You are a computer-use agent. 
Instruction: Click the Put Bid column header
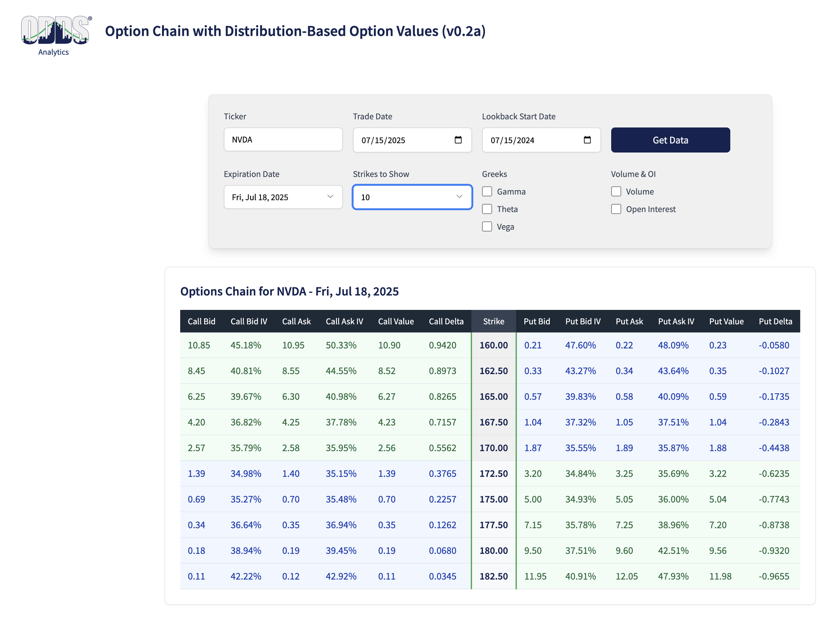click(x=537, y=321)
